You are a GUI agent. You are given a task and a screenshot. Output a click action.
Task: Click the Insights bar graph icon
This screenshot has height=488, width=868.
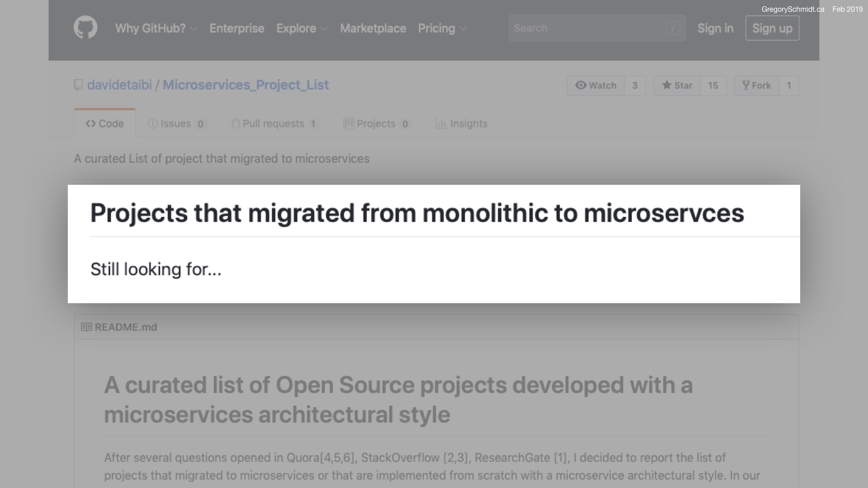click(441, 123)
